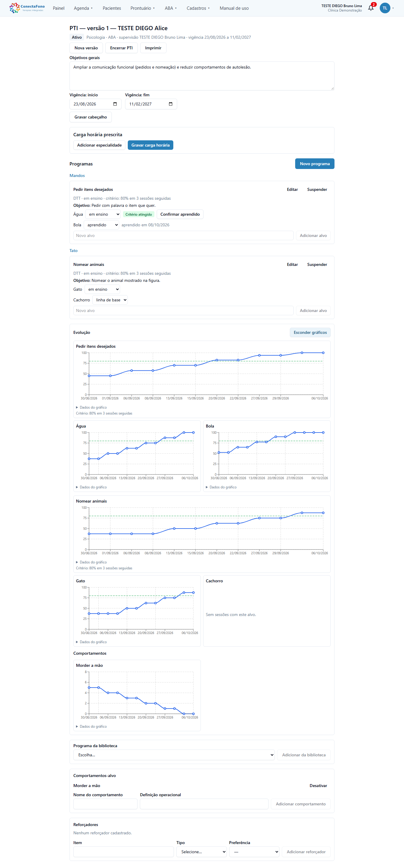This screenshot has width=404, height=868.
Task: Click the reinforcer Item field
Action: pyautogui.click(x=124, y=852)
